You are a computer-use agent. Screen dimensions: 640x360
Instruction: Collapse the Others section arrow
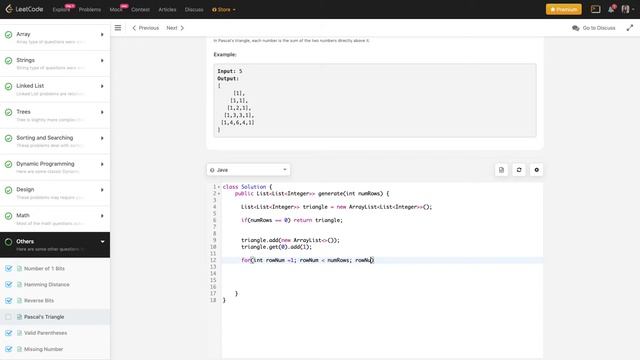(x=102, y=242)
